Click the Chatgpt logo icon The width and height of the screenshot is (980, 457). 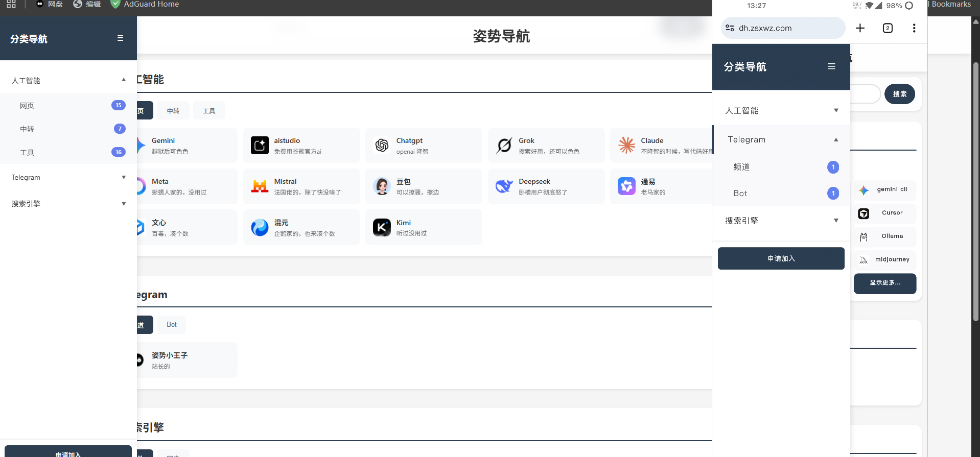point(382,146)
